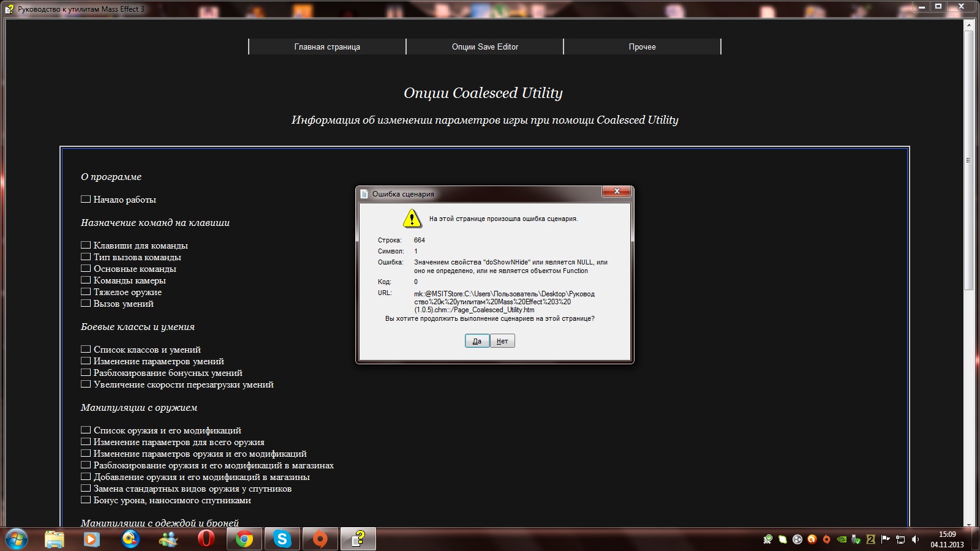This screenshot has width=980, height=551.
Task: Open the Windows Start menu
Action: click(17, 539)
